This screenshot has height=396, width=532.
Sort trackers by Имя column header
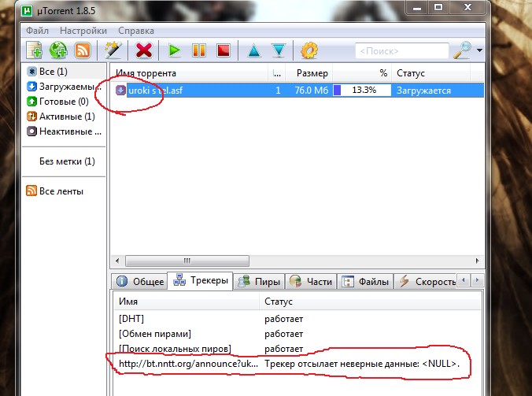click(x=187, y=302)
